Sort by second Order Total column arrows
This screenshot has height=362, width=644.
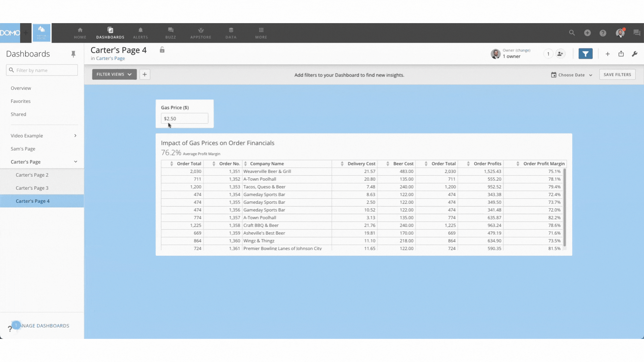pos(426,164)
